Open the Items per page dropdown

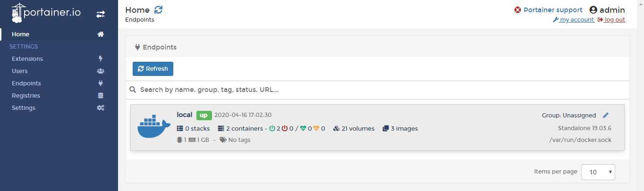pyautogui.click(x=598, y=172)
